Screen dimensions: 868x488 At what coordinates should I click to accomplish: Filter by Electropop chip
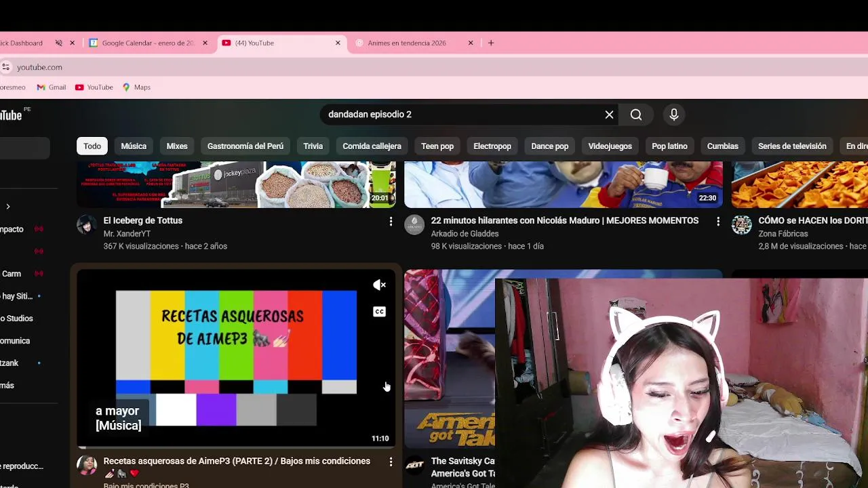pos(492,146)
